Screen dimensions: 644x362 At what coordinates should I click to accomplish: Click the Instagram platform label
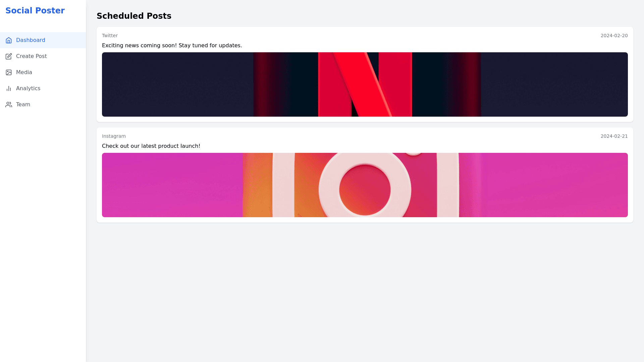[x=114, y=136]
